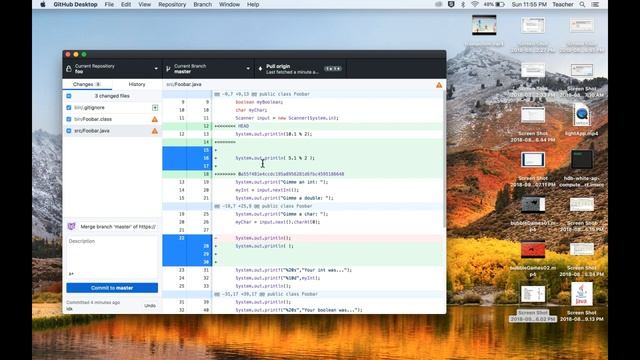Select the dark terminal-style desktop file icon

(582, 160)
